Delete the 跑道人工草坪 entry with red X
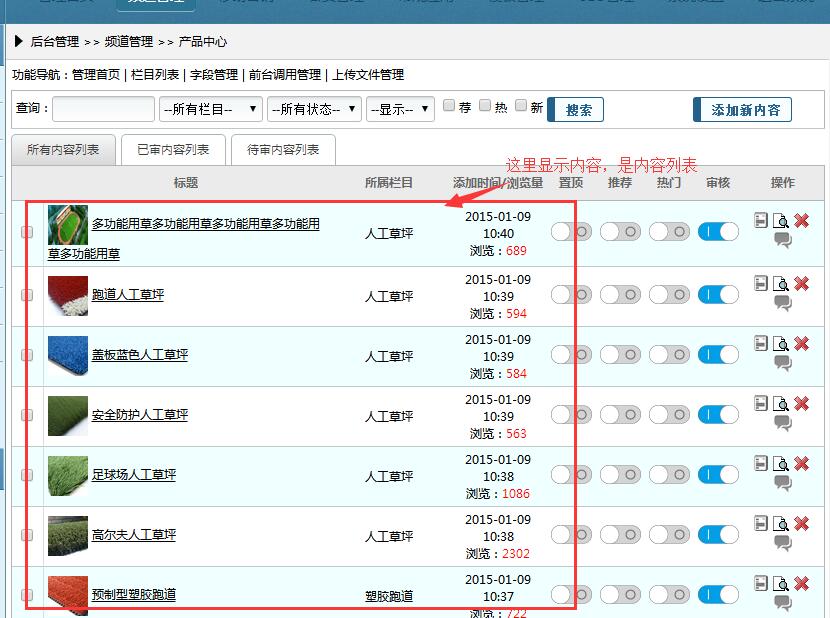Image resolution: width=830 pixels, height=618 pixels. (x=801, y=284)
